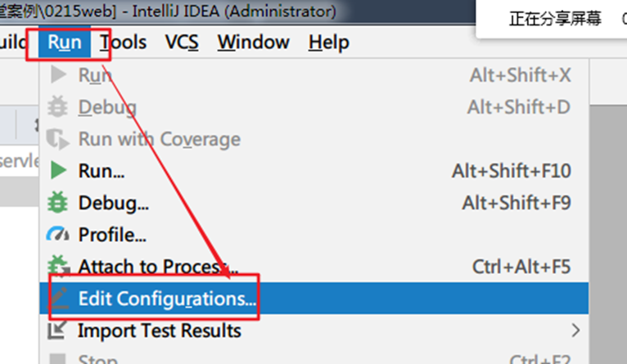Select the Profile... menu entry

coord(112,235)
